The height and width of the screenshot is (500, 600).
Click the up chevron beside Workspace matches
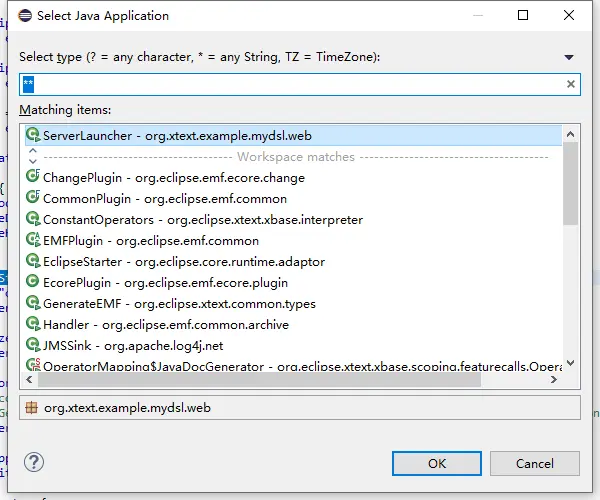(x=33, y=151)
